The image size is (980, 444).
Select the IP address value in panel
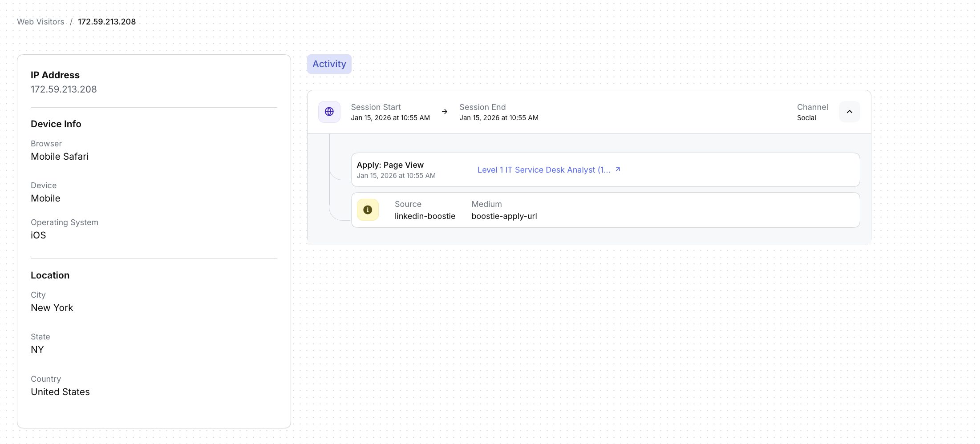(x=64, y=89)
